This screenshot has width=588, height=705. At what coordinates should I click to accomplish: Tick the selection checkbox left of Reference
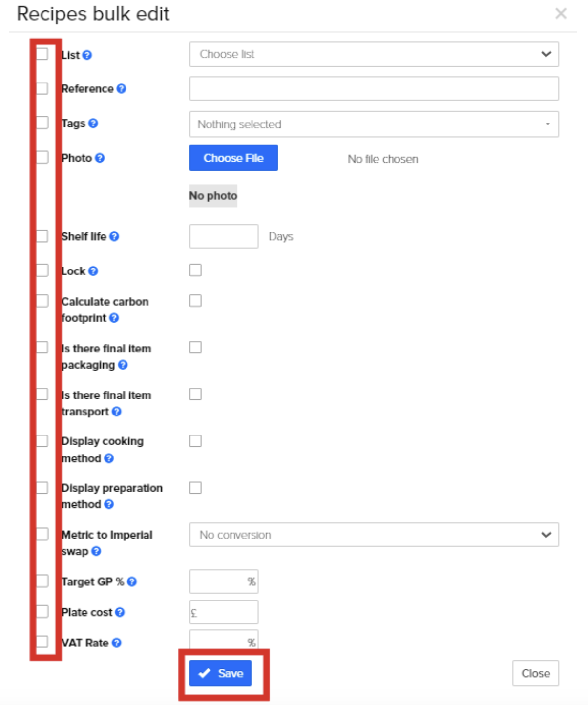[42, 88]
